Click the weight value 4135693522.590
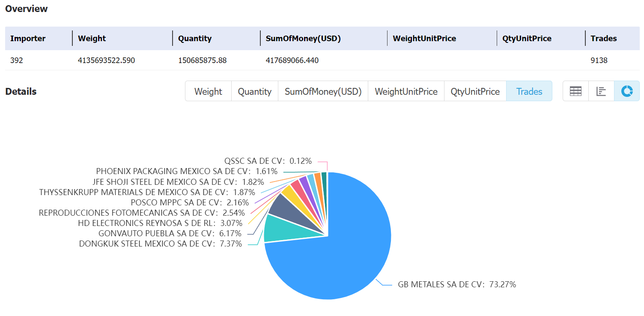 point(107,60)
